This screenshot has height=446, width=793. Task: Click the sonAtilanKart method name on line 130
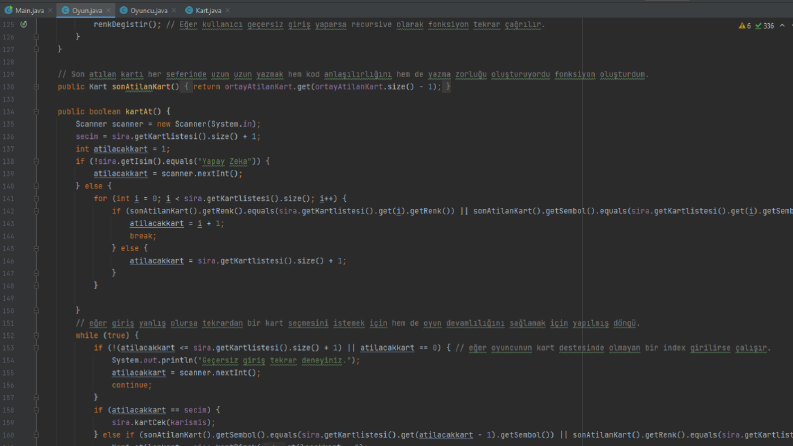click(141, 87)
